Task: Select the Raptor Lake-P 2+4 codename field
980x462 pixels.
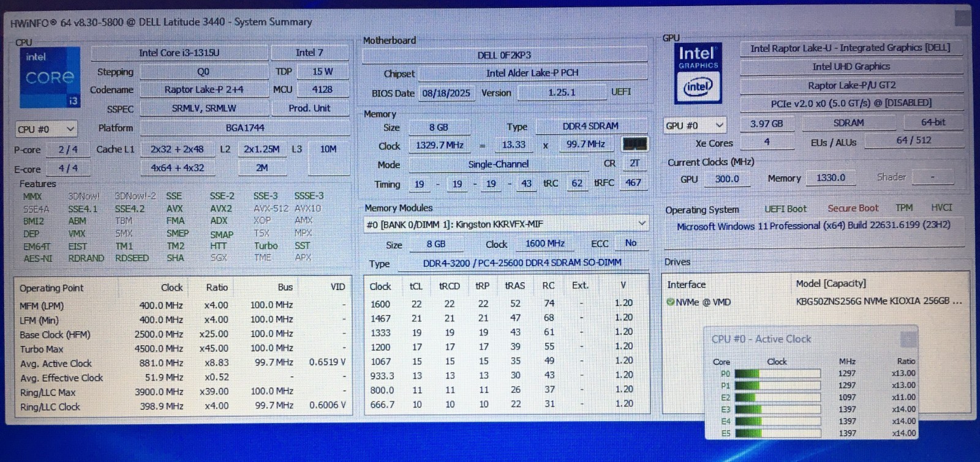Action: point(203,89)
